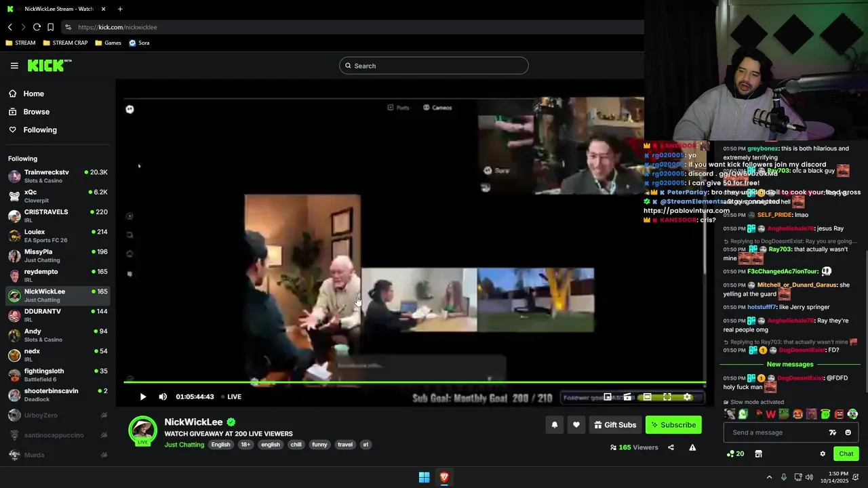This screenshot has height=488, width=868.
Task: Select the chill tag
Action: pyautogui.click(x=296, y=445)
